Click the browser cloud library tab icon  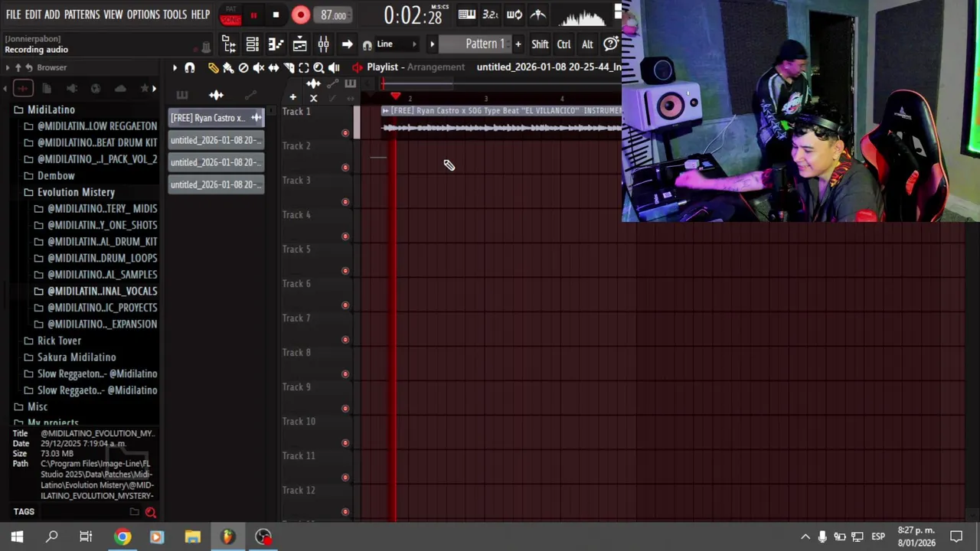120,89
